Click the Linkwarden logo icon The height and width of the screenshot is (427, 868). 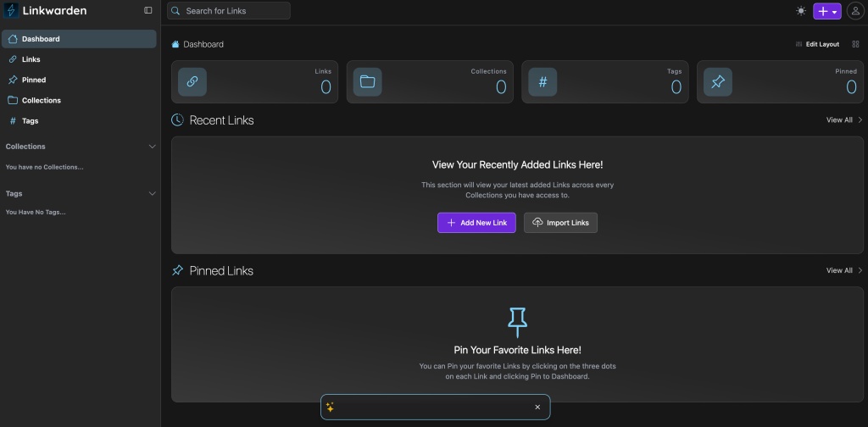[12, 11]
